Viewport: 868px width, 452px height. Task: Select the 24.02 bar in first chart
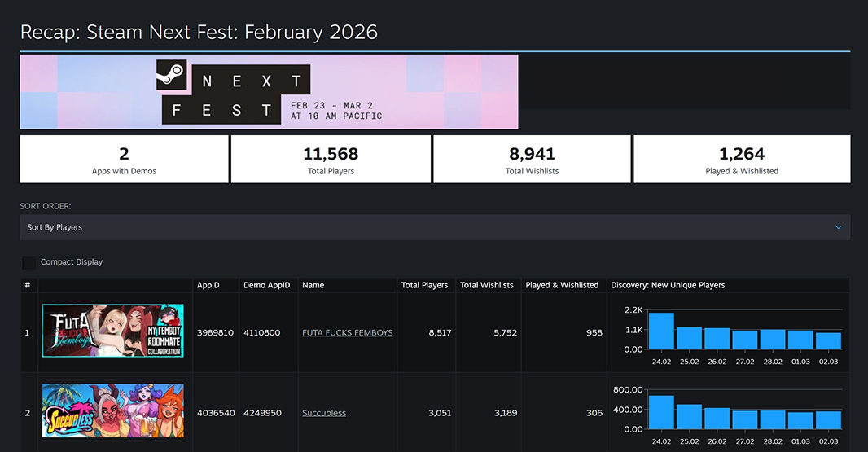coord(661,331)
